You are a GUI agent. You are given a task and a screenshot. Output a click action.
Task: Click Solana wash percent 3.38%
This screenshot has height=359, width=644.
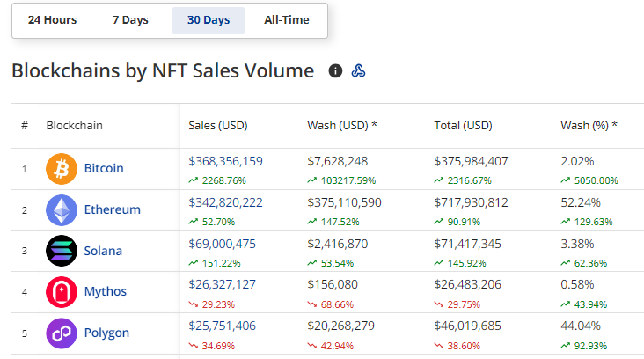577,244
